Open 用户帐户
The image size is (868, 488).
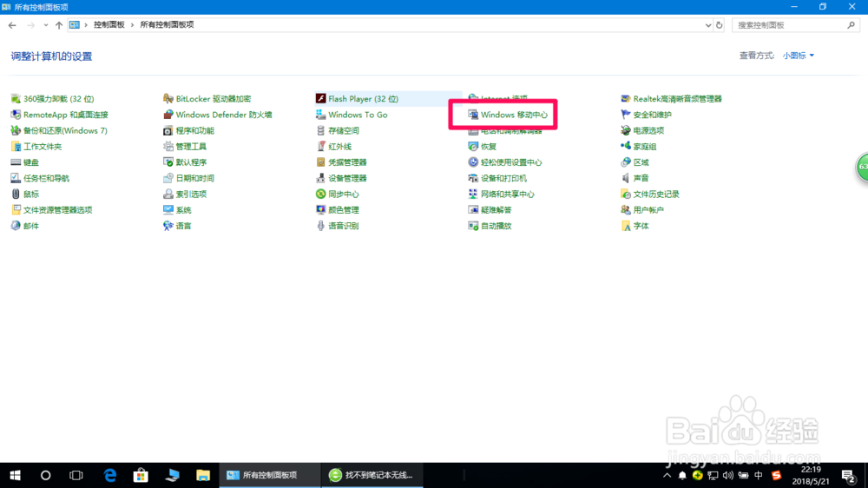coord(642,210)
